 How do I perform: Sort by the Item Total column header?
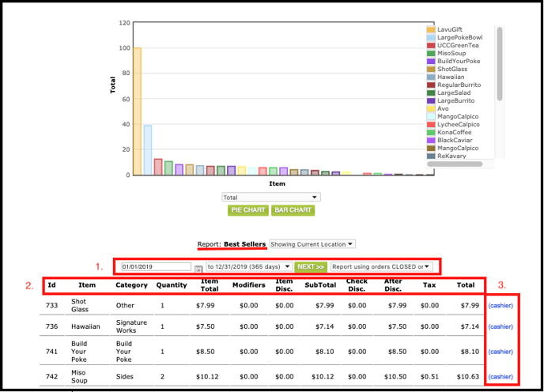(210, 285)
